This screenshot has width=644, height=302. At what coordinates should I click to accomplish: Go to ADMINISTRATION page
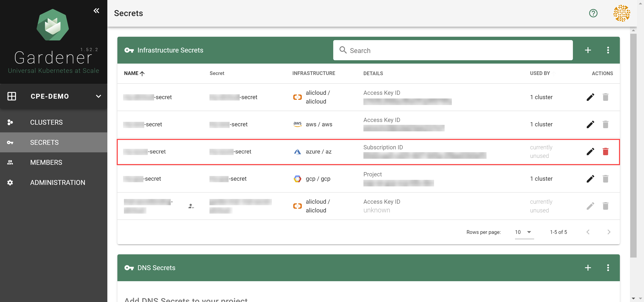pyautogui.click(x=58, y=183)
